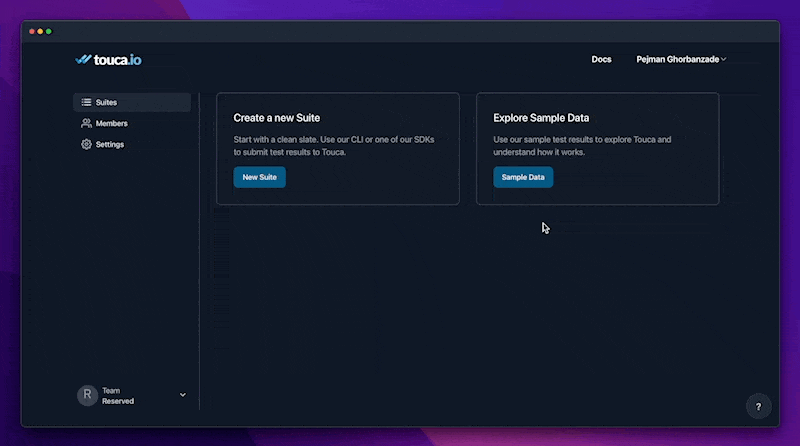Click the green maximize window button

coord(49,32)
